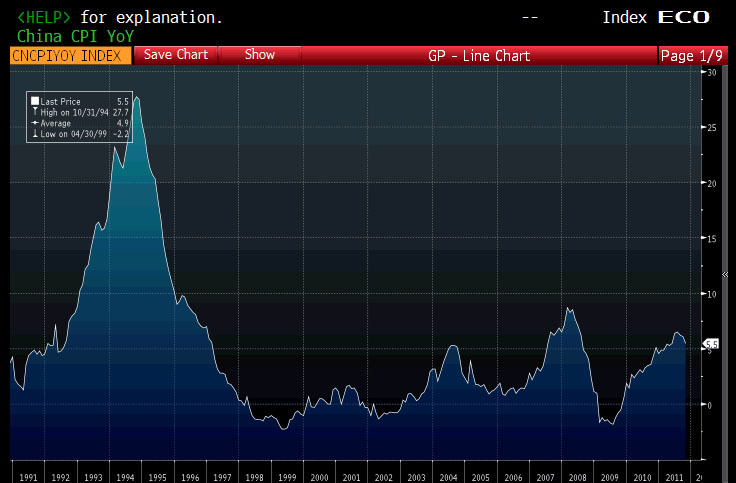Click the Last Price square legend icon

35,101
